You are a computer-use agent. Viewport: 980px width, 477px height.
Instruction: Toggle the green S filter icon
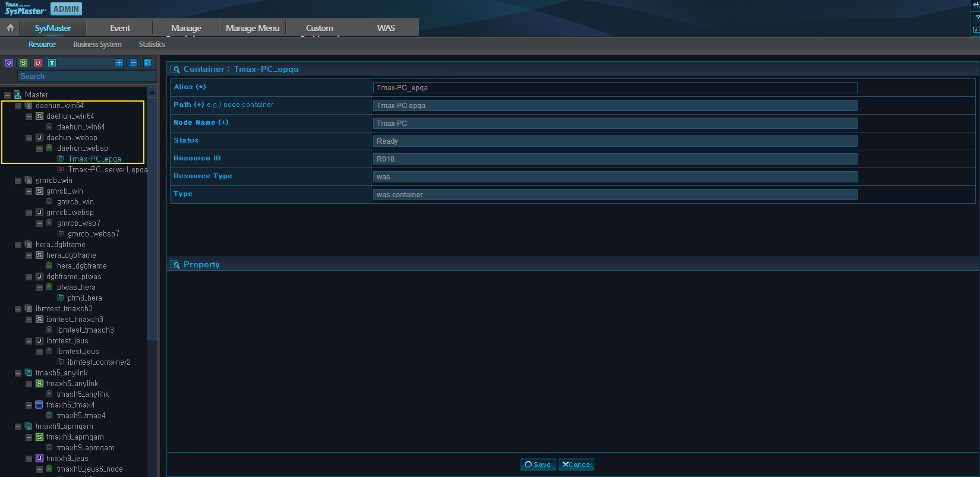23,62
